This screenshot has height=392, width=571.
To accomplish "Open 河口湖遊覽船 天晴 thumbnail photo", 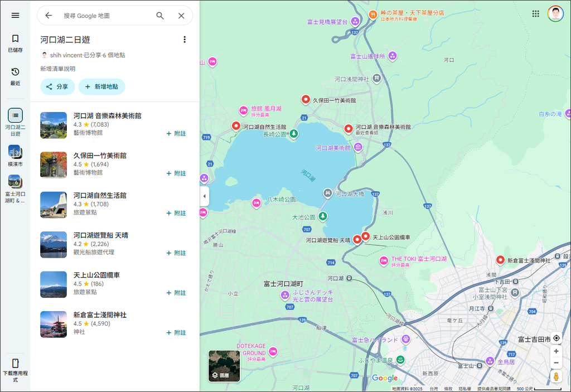I will [x=54, y=245].
